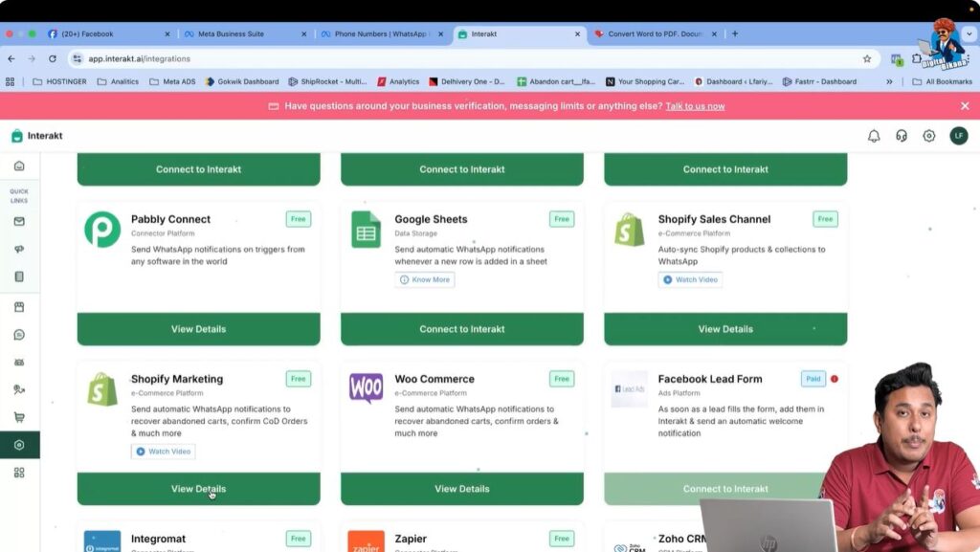Click Connect to Interakt for Woo Commerce

pyautogui.click(x=461, y=488)
